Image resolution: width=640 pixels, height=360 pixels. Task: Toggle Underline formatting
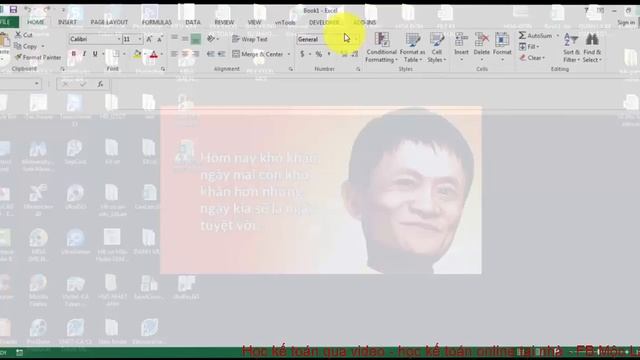95,54
